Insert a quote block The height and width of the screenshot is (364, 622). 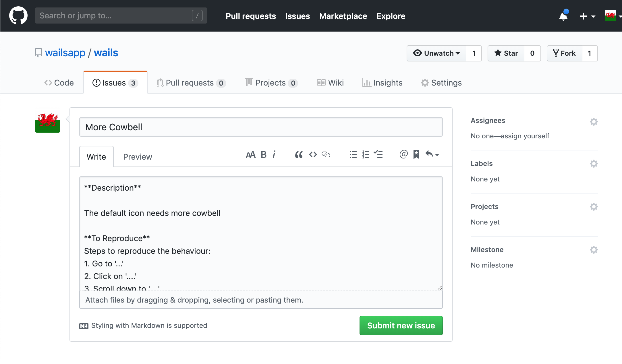click(299, 154)
